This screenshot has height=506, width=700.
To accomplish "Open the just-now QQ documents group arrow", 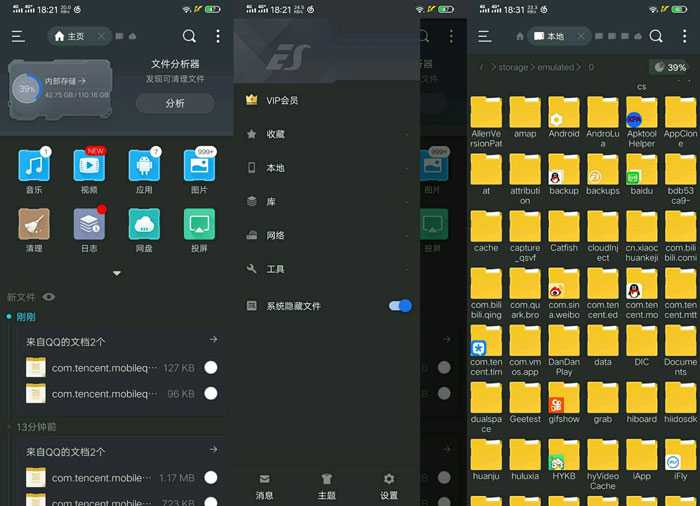I will [x=213, y=340].
